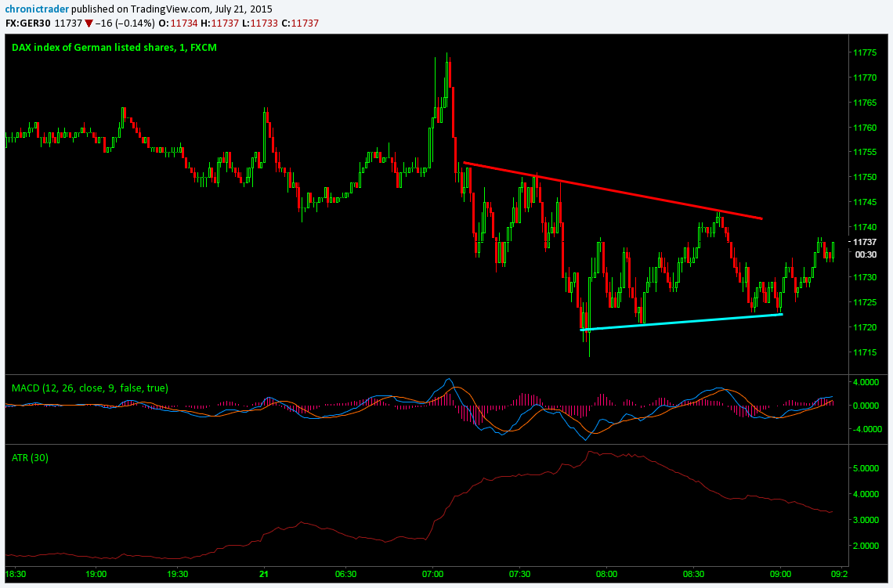Click the 06:30 time axis label
The image size is (893, 588).
pyautogui.click(x=345, y=574)
